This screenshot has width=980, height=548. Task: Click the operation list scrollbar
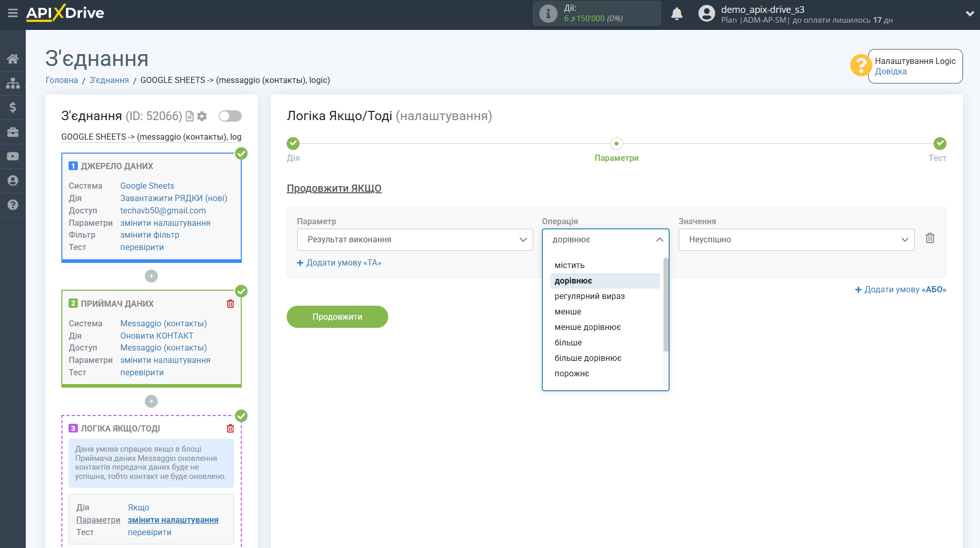coord(666,304)
